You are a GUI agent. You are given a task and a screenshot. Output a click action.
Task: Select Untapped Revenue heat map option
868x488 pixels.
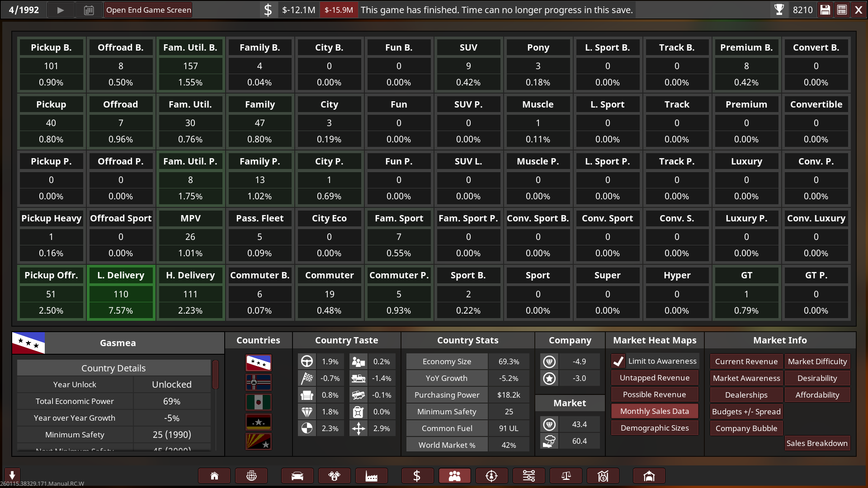[654, 378]
